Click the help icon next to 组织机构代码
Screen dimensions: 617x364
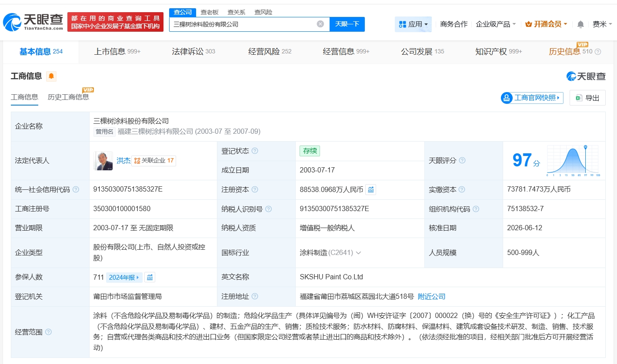click(476, 209)
